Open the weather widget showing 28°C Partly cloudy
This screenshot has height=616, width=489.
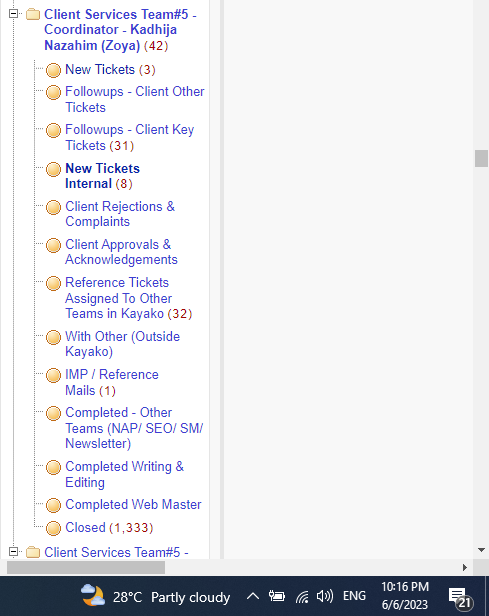pyautogui.click(x=156, y=596)
